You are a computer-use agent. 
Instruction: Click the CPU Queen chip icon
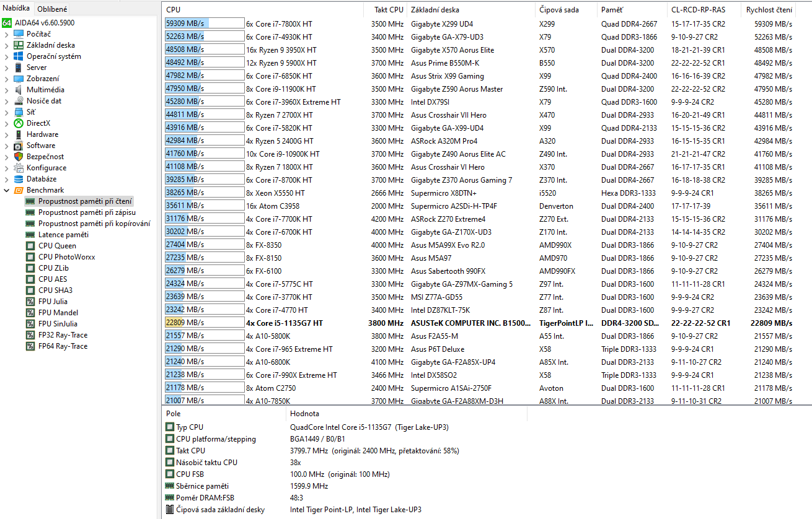click(30, 245)
